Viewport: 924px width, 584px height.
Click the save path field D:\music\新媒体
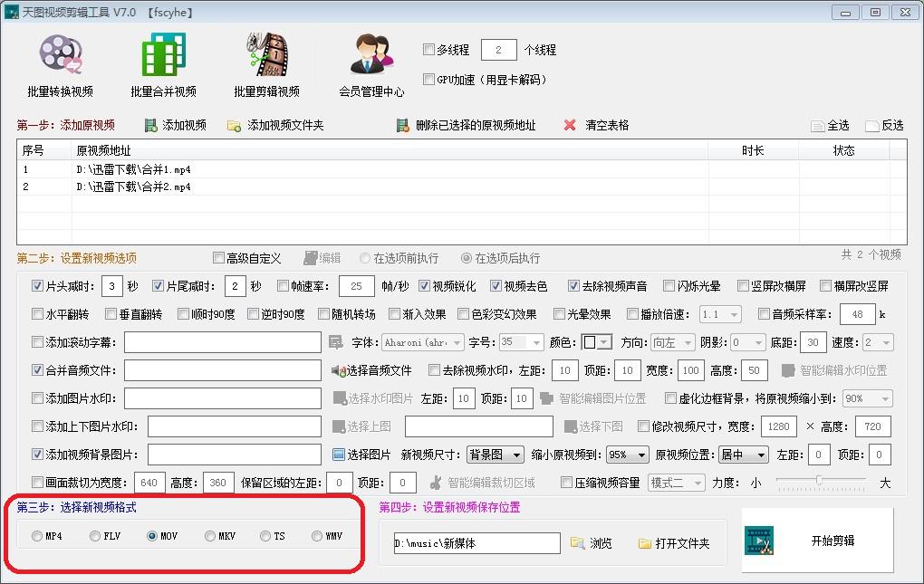[x=476, y=542]
